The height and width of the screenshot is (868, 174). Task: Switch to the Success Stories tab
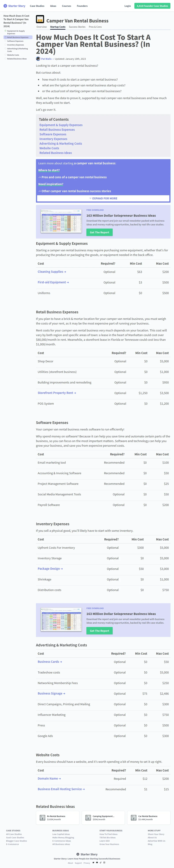tap(77, 27)
